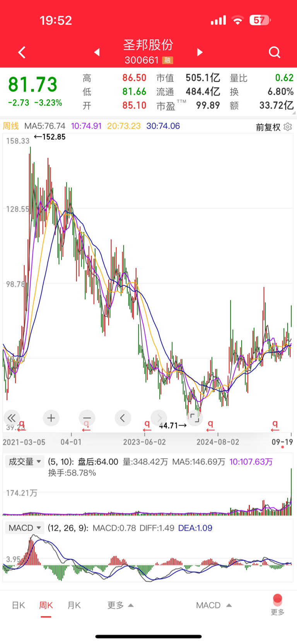Viewport: 297px width, 644px height.
Task: Tap the 44.71 low price annotation
Action: (x=173, y=425)
